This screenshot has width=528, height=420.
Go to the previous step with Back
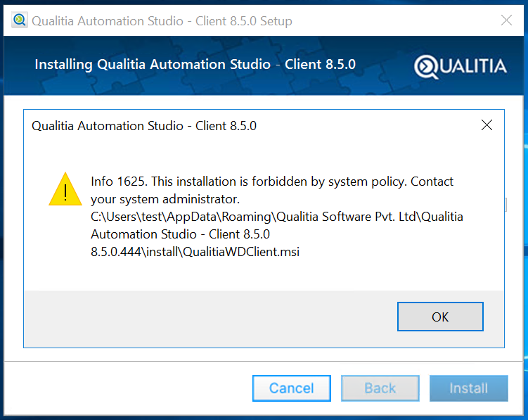380,388
